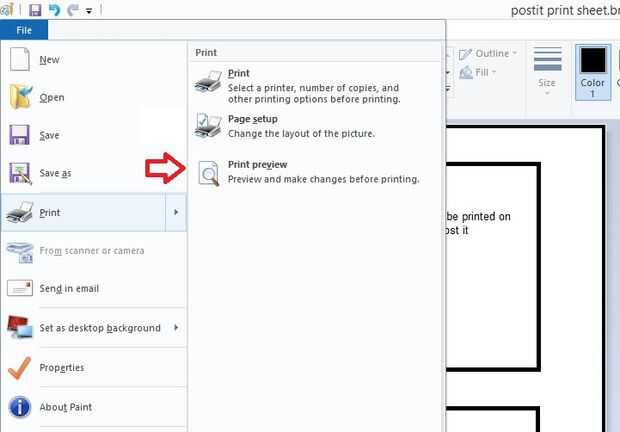Click the Redo arrow in title bar
620x432 pixels.
coord(72,9)
